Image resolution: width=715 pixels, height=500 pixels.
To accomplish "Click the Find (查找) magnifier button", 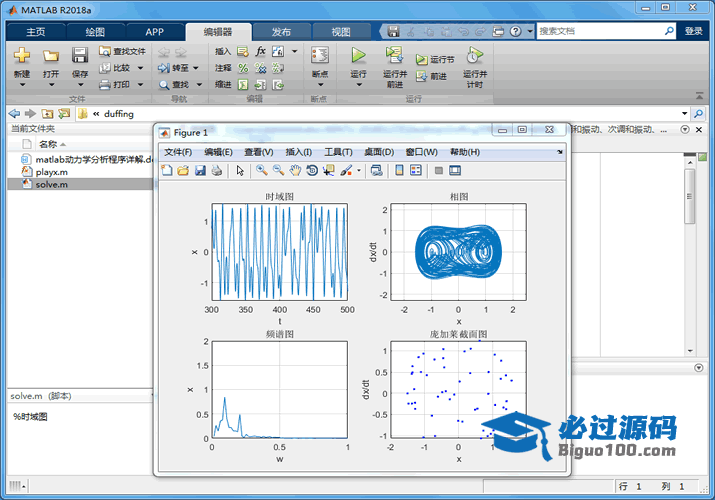I will [174, 85].
